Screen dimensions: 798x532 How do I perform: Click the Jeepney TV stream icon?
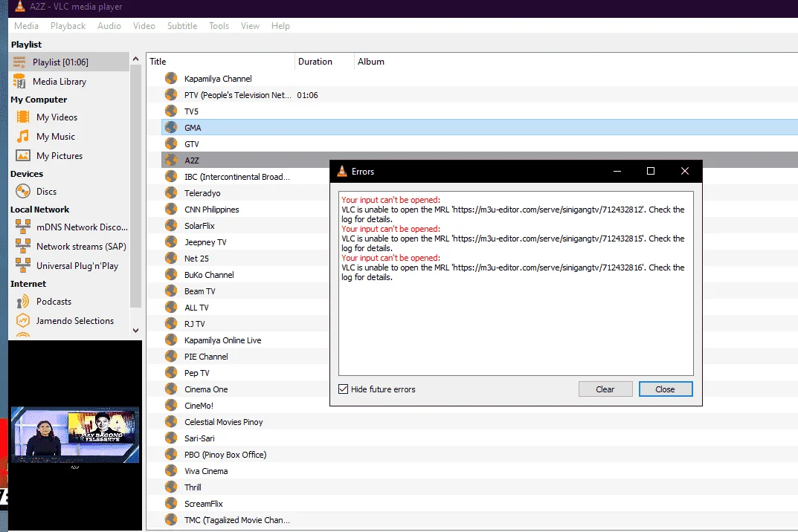(x=171, y=242)
